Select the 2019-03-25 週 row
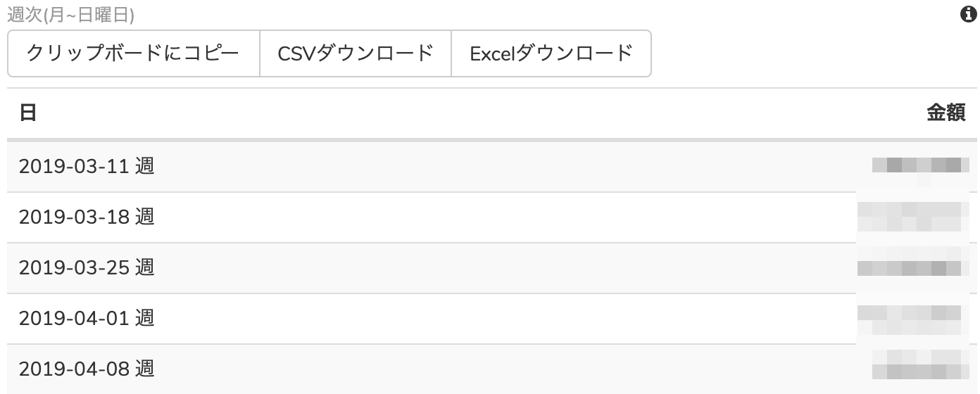 [492, 268]
